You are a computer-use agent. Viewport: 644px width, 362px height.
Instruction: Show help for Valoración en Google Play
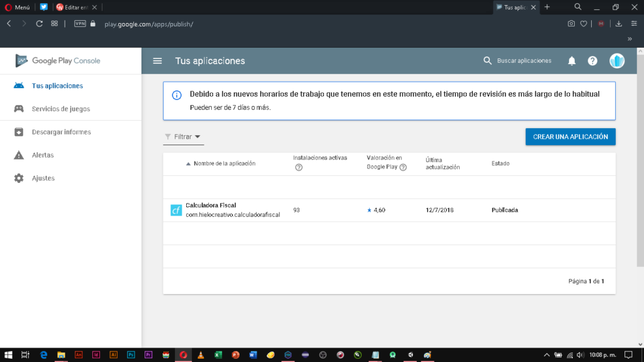[x=403, y=167]
